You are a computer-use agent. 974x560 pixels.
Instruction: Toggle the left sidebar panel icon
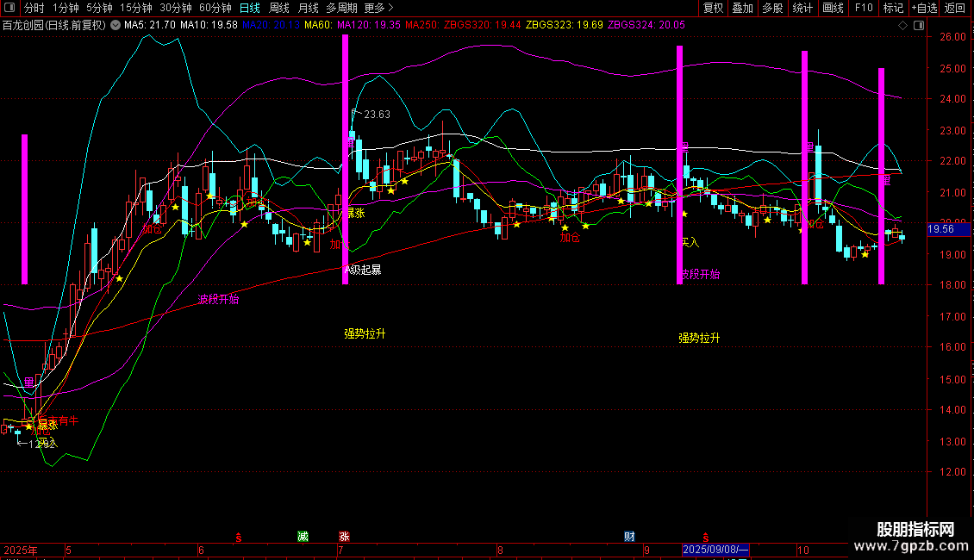(x=9, y=8)
